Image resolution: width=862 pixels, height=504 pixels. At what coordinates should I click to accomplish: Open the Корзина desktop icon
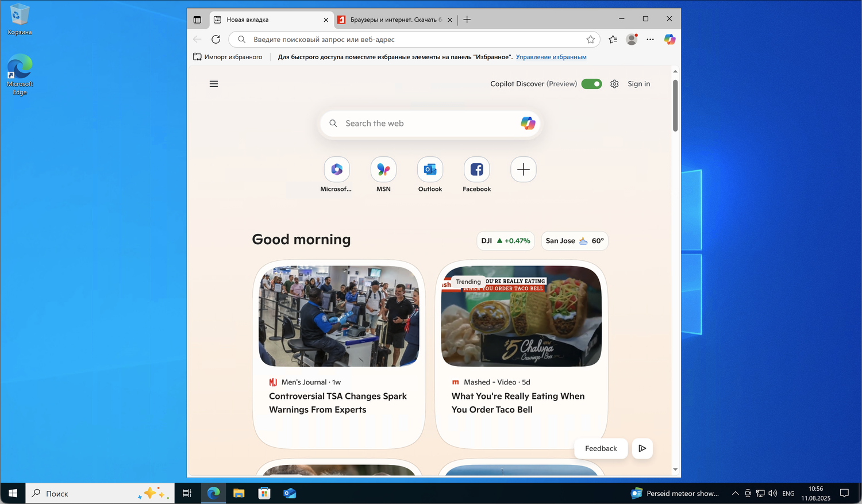click(x=20, y=20)
